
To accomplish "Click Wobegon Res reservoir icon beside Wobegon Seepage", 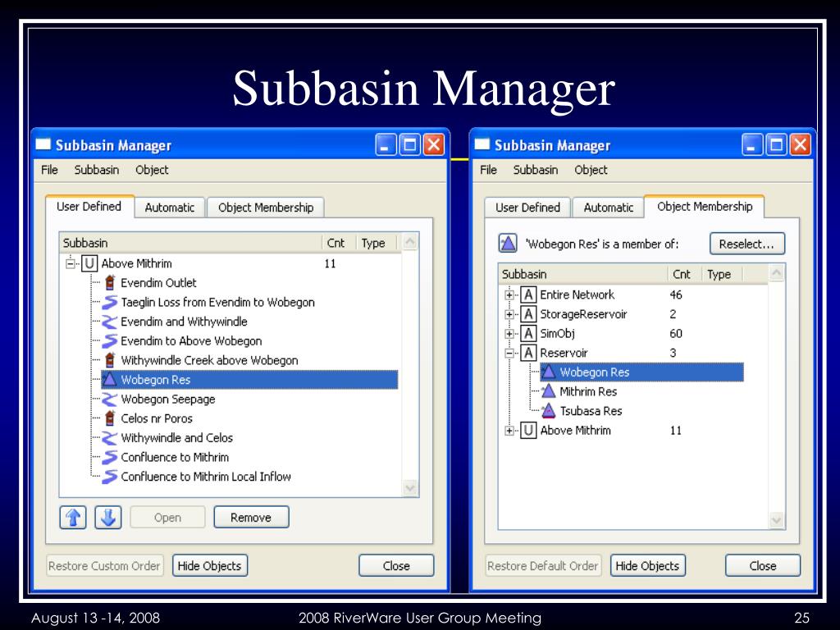I will (x=110, y=379).
